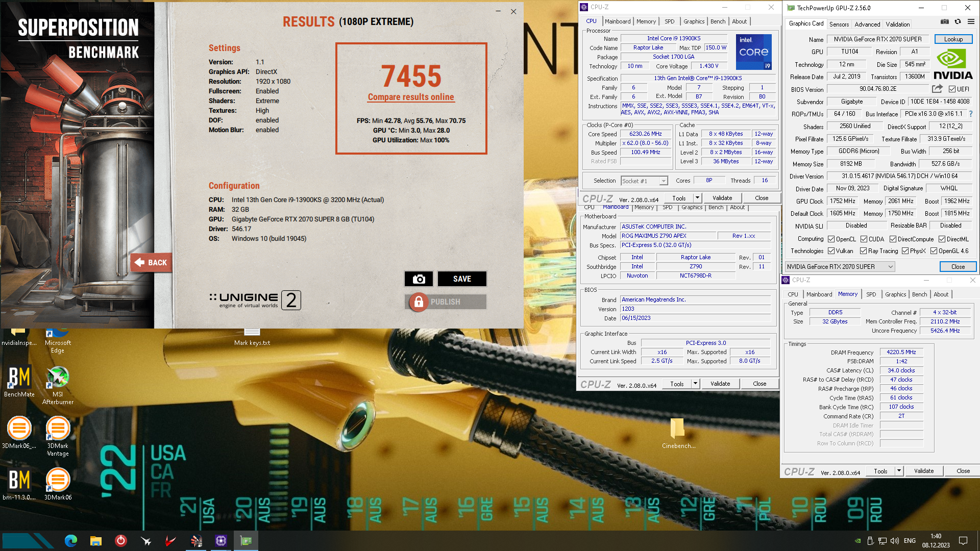The width and height of the screenshot is (980, 551).
Task: Toggle the DirectCompute checkbox
Action: coord(893,239)
